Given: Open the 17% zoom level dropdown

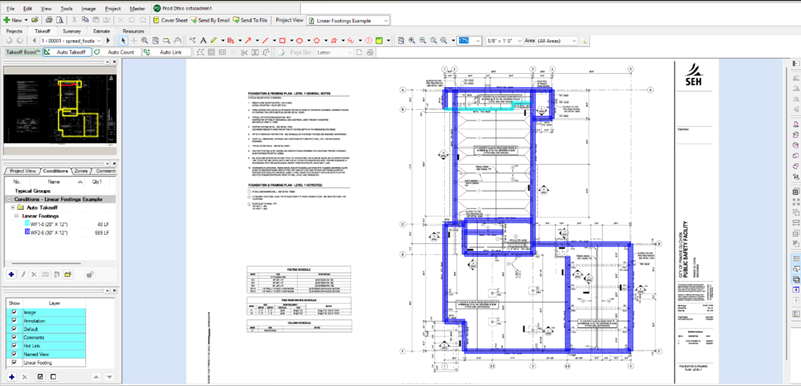Looking at the screenshot, I should tap(477, 40).
